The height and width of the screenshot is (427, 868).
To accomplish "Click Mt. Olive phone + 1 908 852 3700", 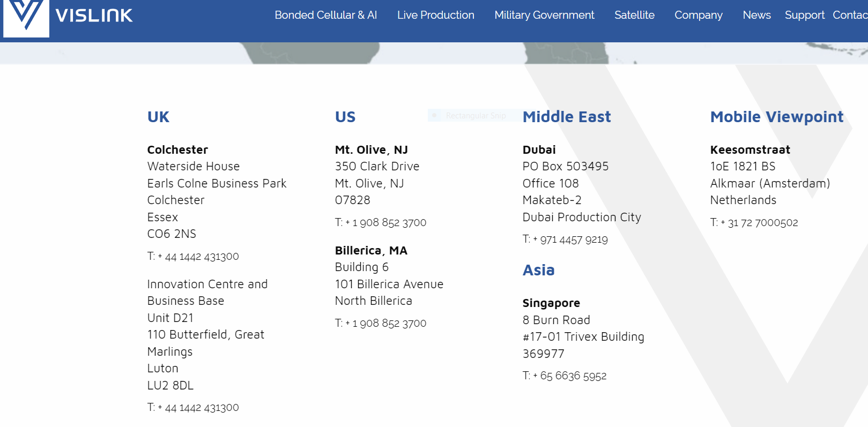I will pyautogui.click(x=381, y=223).
